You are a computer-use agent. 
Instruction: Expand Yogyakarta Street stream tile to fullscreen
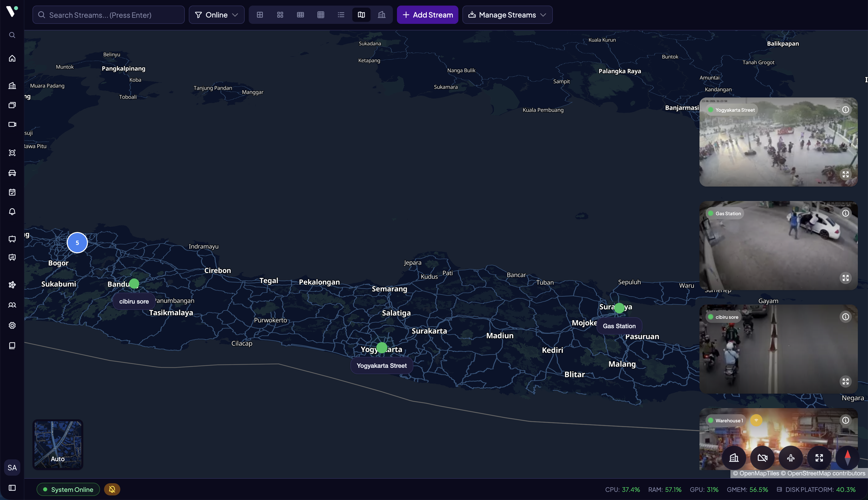pos(845,174)
